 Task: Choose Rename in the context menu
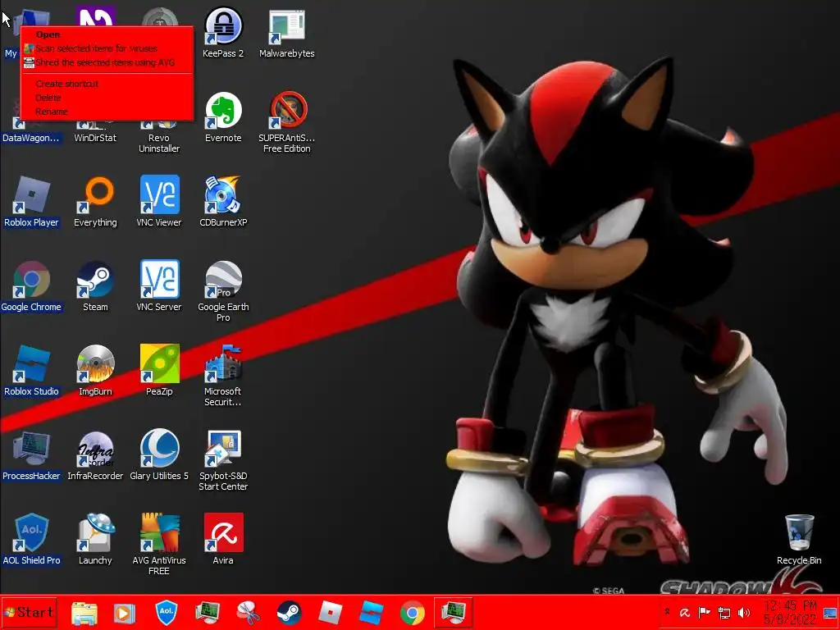(x=107, y=112)
